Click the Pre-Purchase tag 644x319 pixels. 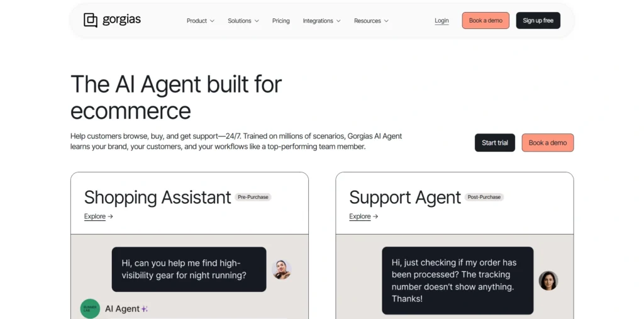click(x=253, y=197)
